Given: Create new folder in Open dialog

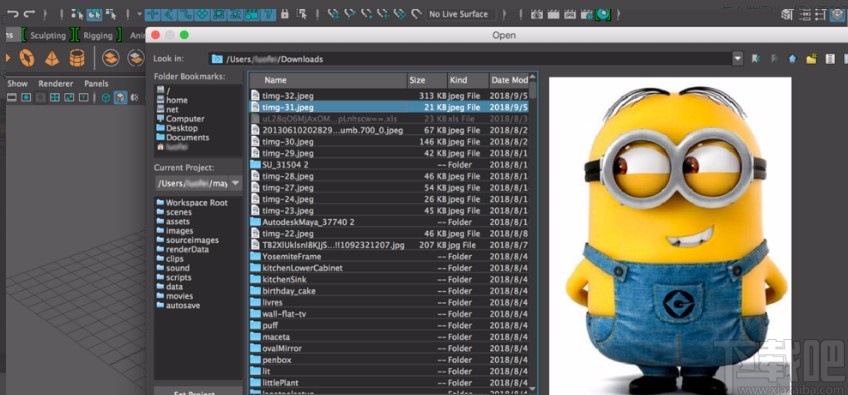Looking at the screenshot, I should (x=811, y=58).
